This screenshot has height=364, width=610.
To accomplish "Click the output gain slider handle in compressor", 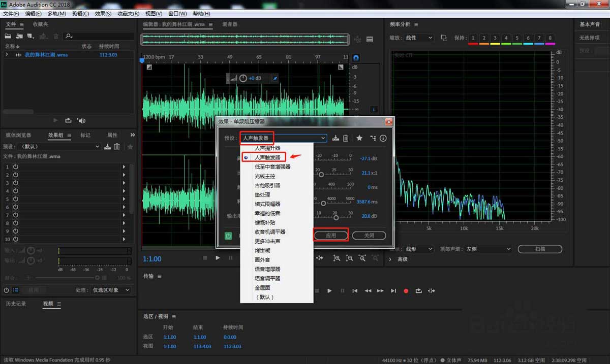I will pyautogui.click(x=336, y=218).
